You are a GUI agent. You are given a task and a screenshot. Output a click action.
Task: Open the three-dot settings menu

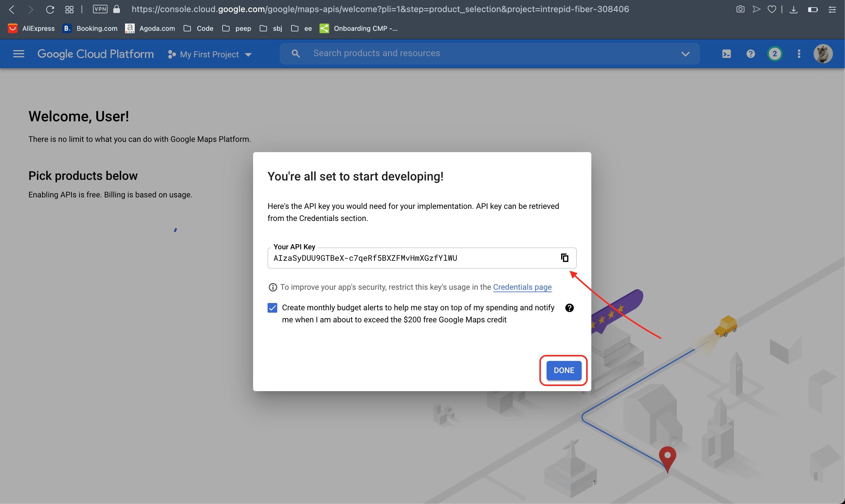pos(799,54)
